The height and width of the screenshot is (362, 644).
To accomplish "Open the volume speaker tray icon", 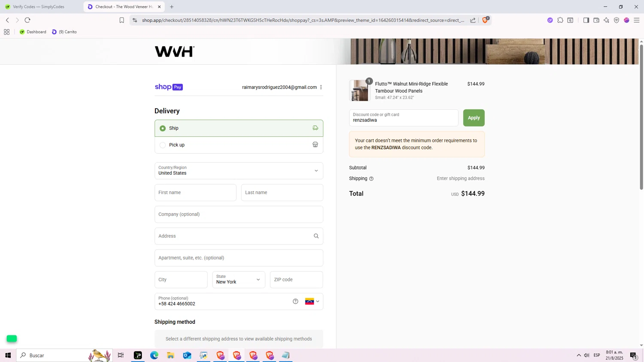I will [x=586, y=355].
